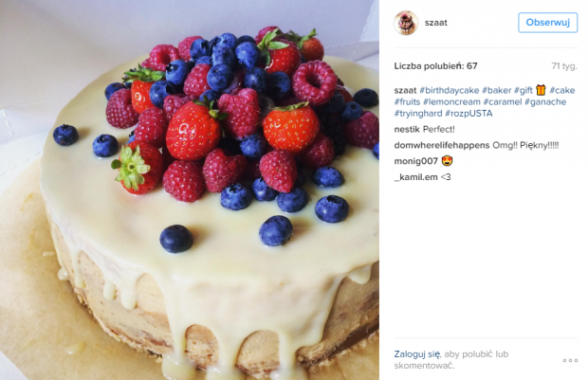
Task: Open the #gift hashtag
Action: tap(524, 90)
